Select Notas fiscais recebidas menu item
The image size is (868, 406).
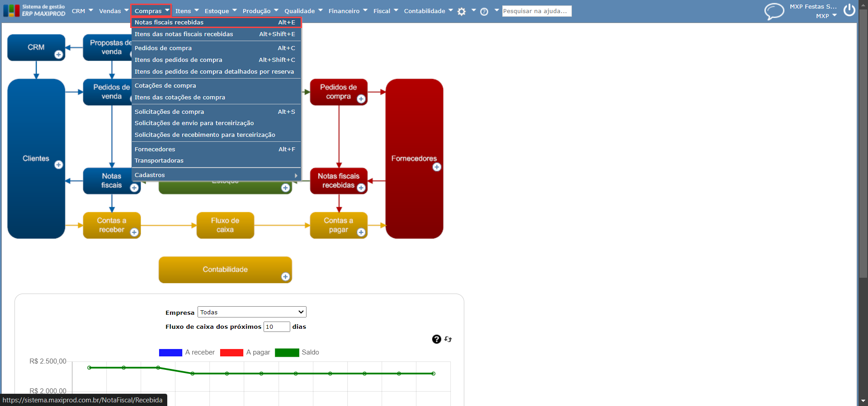click(216, 22)
